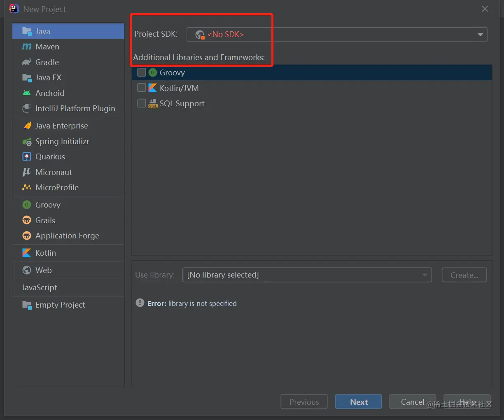Click the Android robot icon
The height and width of the screenshot is (420, 504).
click(27, 93)
